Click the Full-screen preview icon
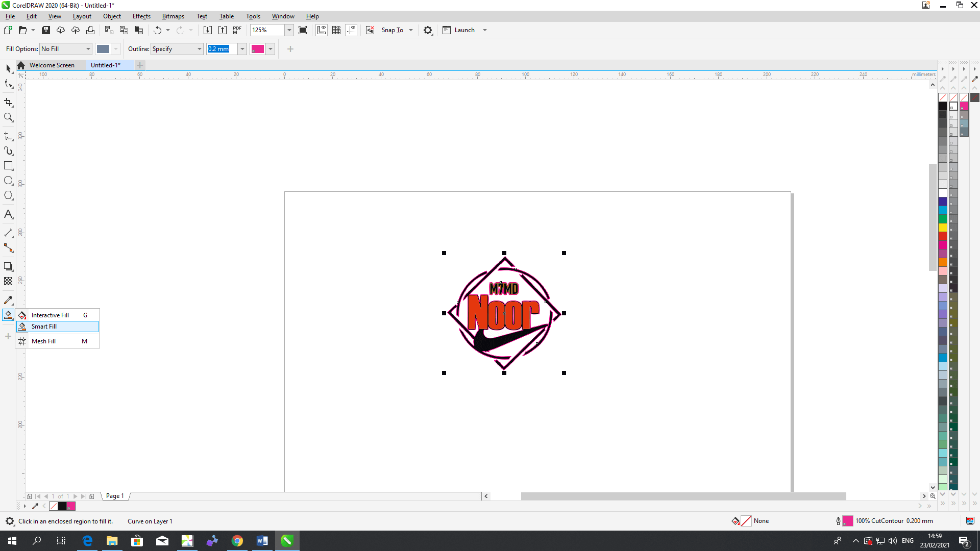The width and height of the screenshot is (980, 551). point(303,30)
